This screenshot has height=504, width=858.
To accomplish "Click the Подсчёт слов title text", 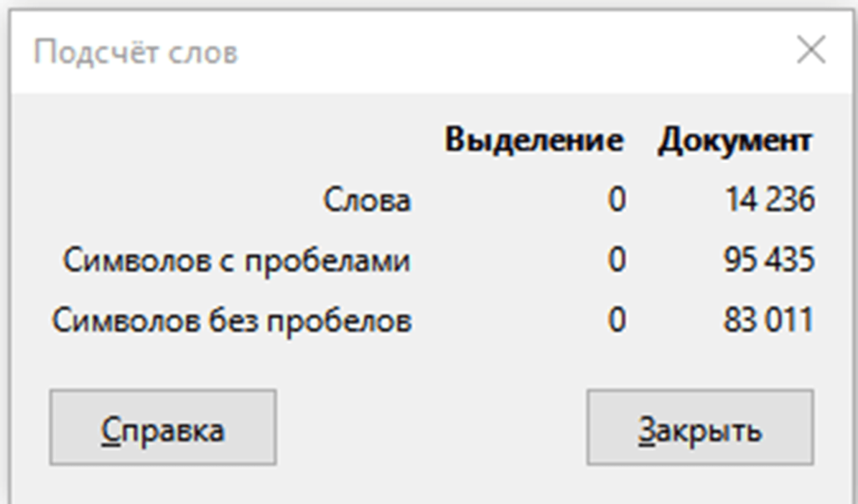I will [x=136, y=53].
